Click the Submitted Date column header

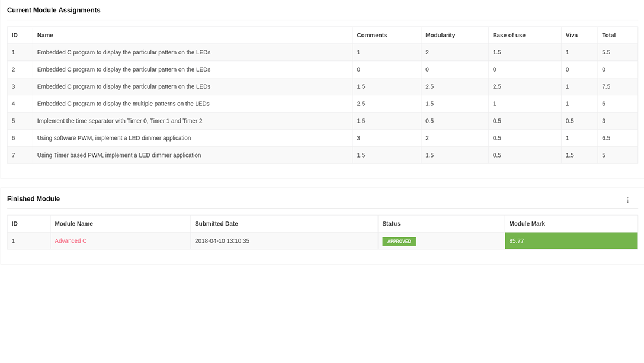click(x=216, y=224)
